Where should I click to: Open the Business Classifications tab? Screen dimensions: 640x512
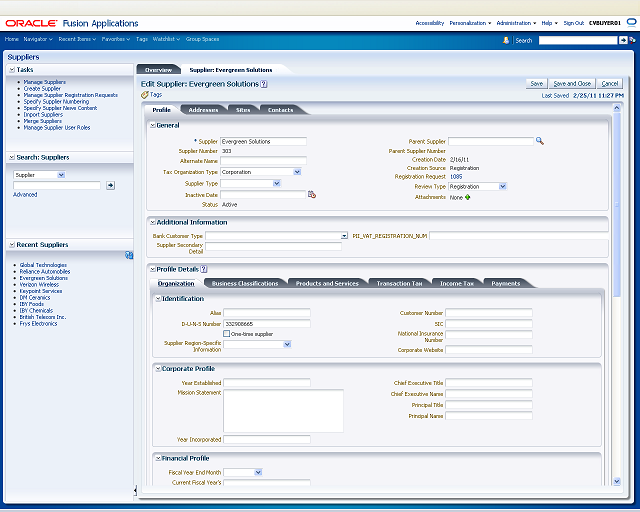pos(245,283)
